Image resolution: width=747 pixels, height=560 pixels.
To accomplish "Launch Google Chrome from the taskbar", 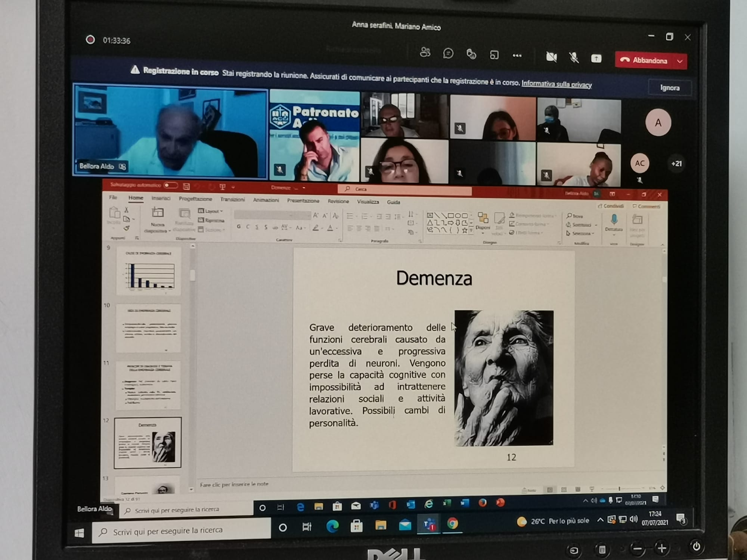I will 453,524.
